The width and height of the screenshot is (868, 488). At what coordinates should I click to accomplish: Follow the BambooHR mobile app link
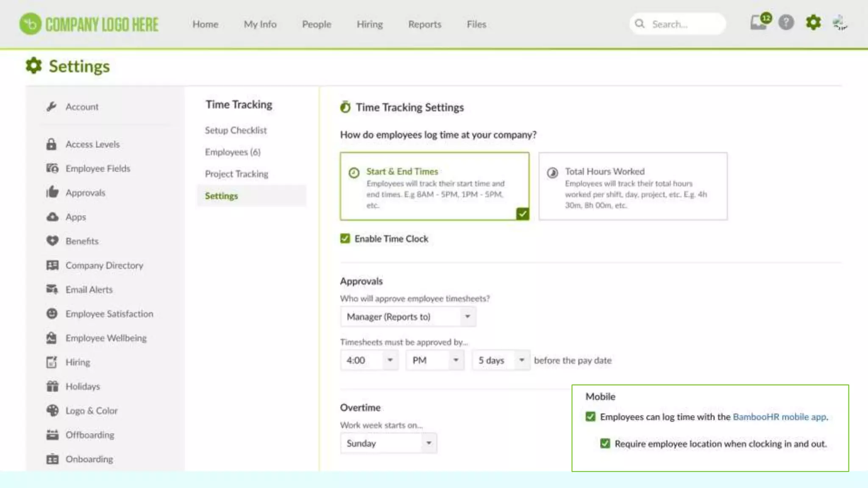point(779,417)
